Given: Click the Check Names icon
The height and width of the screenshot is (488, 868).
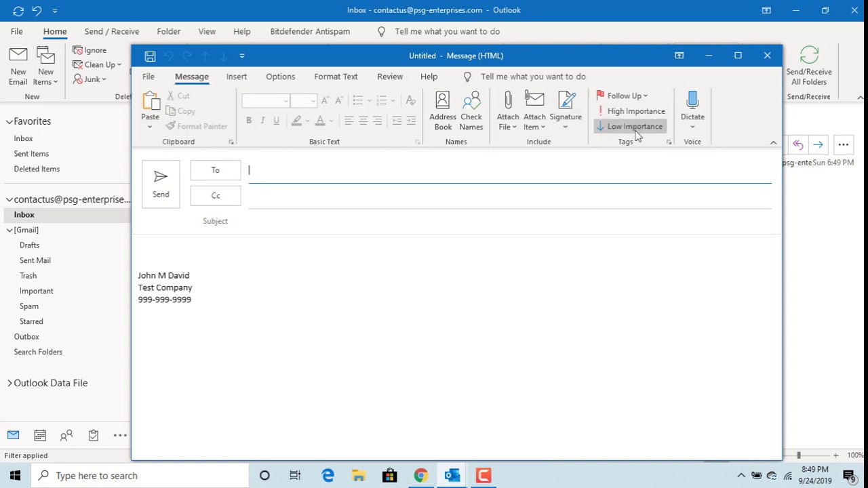Looking at the screenshot, I should [x=471, y=101].
